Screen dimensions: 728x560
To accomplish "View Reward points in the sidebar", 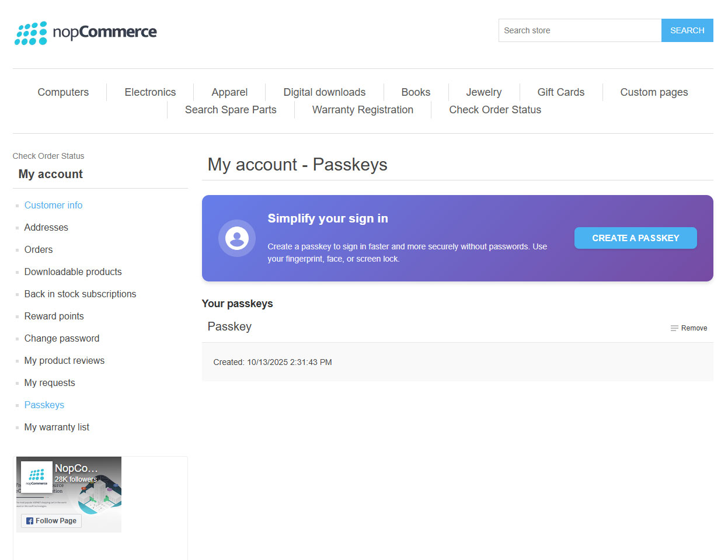I will pos(54,316).
